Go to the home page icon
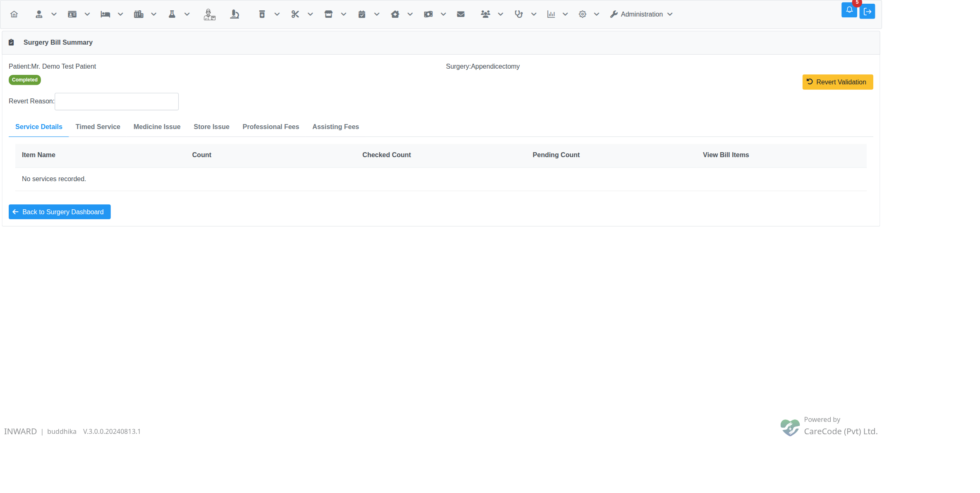The height and width of the screenshot is (493, 980). (x=14, y=14)
